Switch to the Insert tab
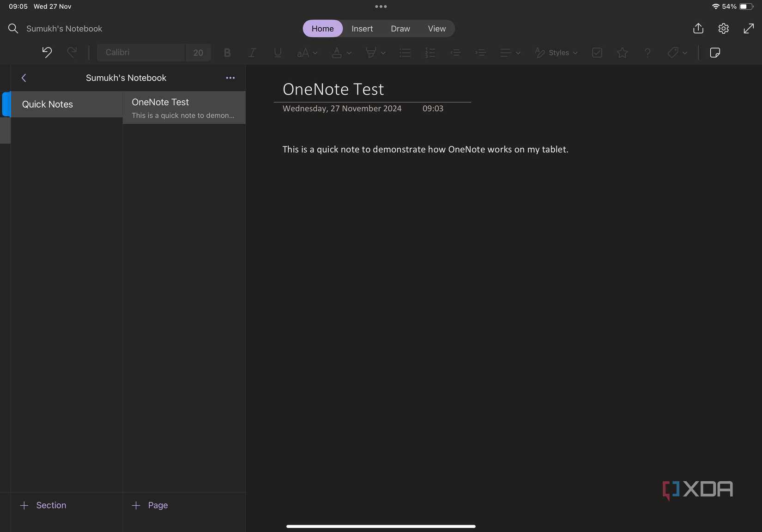Screen dimensions: 762x532 [x=362, y=29]
